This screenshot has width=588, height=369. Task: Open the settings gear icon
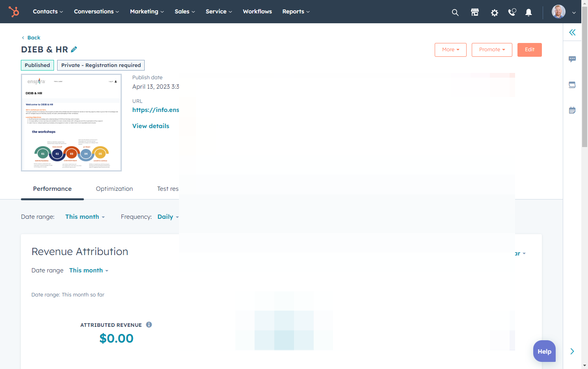tap(495, 13)
